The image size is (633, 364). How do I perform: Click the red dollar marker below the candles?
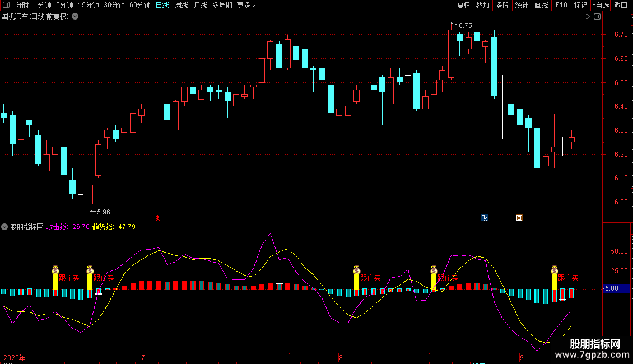click(x=158, y=218)
